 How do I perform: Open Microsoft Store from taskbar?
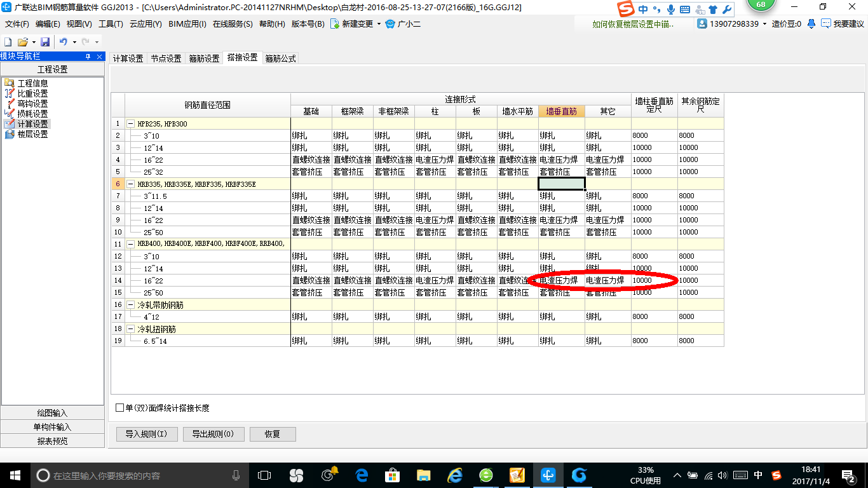click(393, 475)
